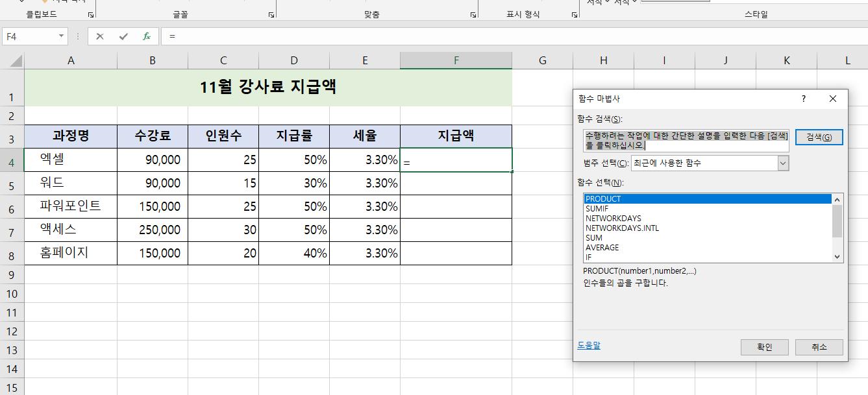868x395 pixels.
Task: Click active cell F4 containing =
Action: pos(456,160)
